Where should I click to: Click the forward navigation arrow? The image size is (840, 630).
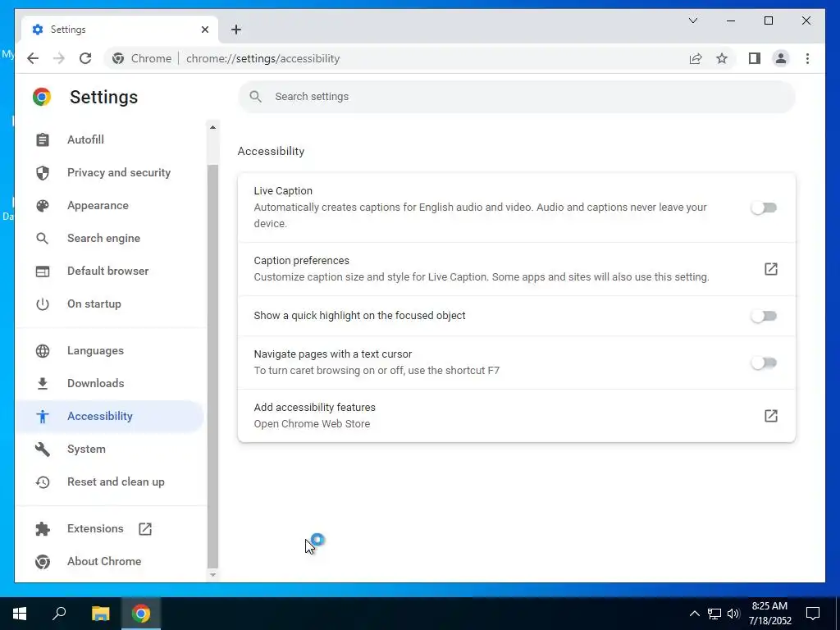point(59,58)
